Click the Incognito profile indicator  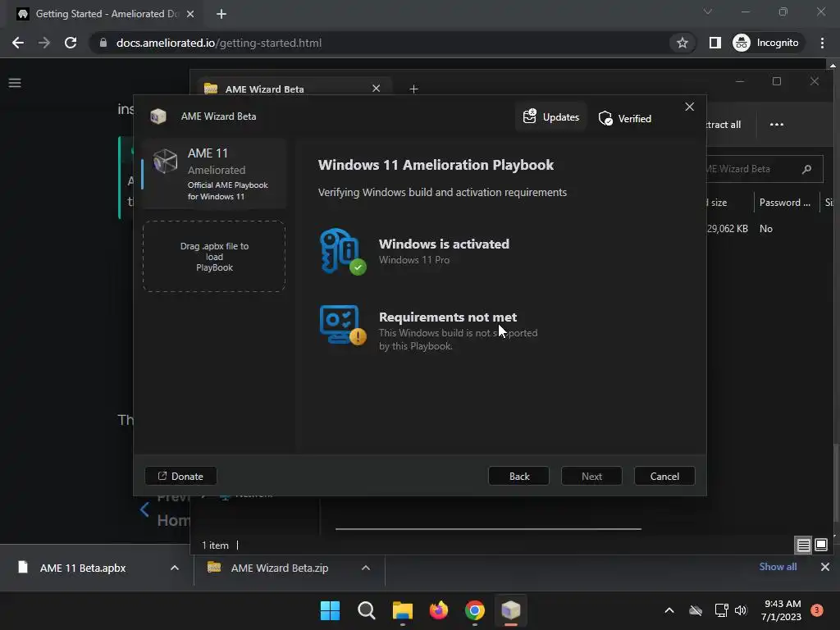tap(766, 43)
